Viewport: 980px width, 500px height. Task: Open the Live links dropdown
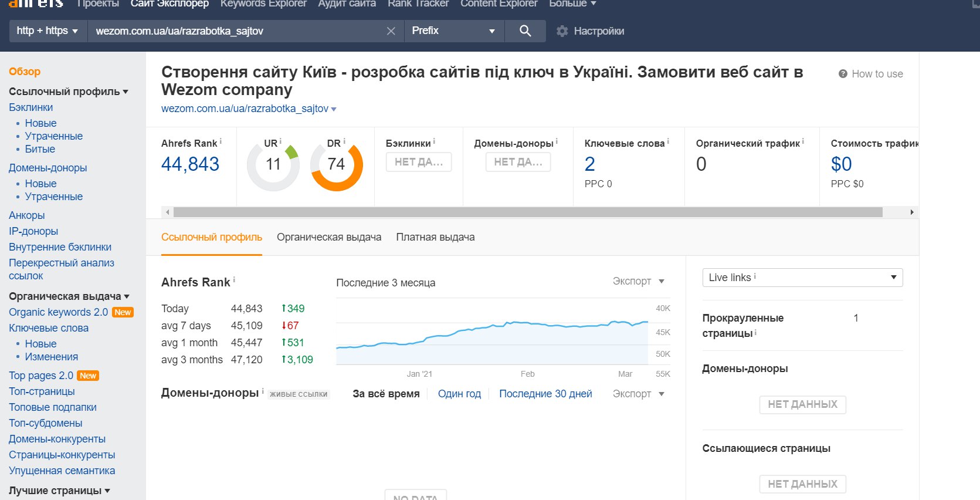pos(802,278)
